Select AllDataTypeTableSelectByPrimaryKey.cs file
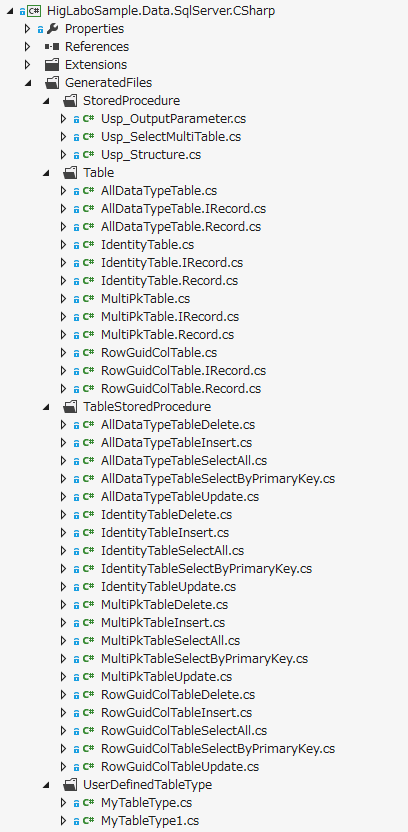 tap(218, 479)
